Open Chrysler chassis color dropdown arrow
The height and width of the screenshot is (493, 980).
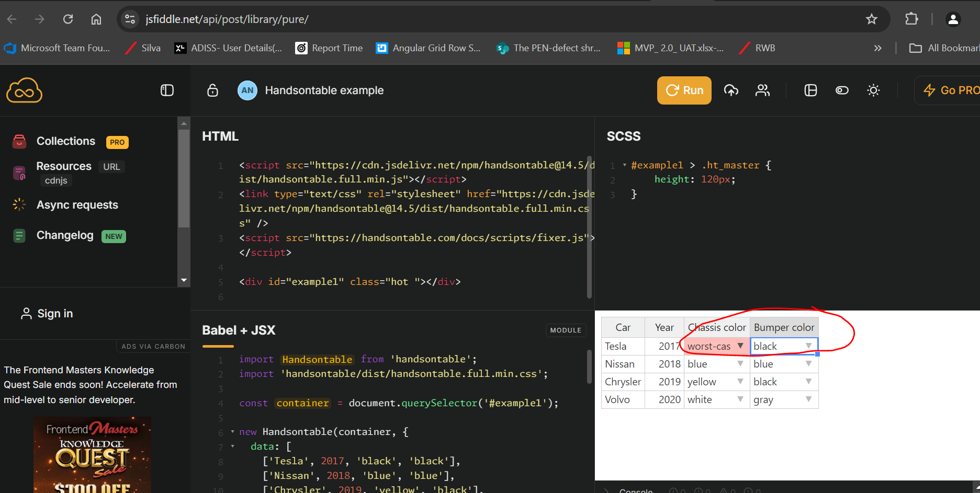coord(740,381)
